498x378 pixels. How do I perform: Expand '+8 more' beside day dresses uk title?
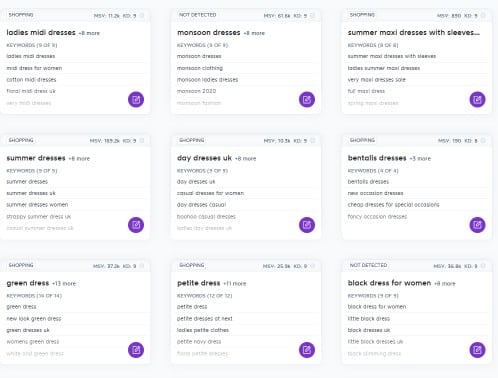pos(245,159)
